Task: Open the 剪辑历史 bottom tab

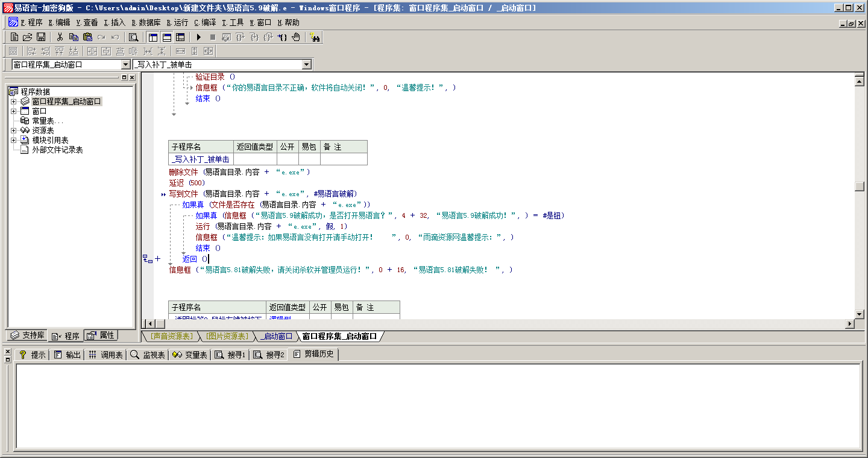Action: 313,354
